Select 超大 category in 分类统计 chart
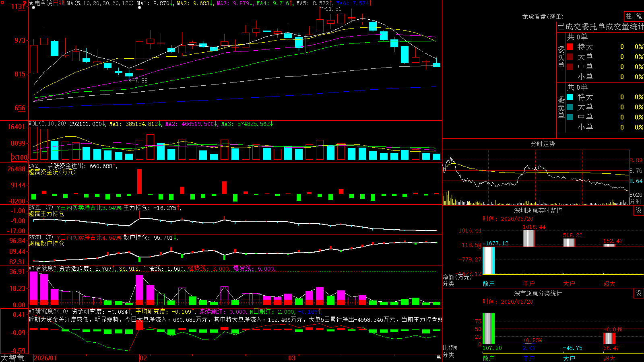Image resolution: width=644 pixels, height=362 pixels. (609, 358)
